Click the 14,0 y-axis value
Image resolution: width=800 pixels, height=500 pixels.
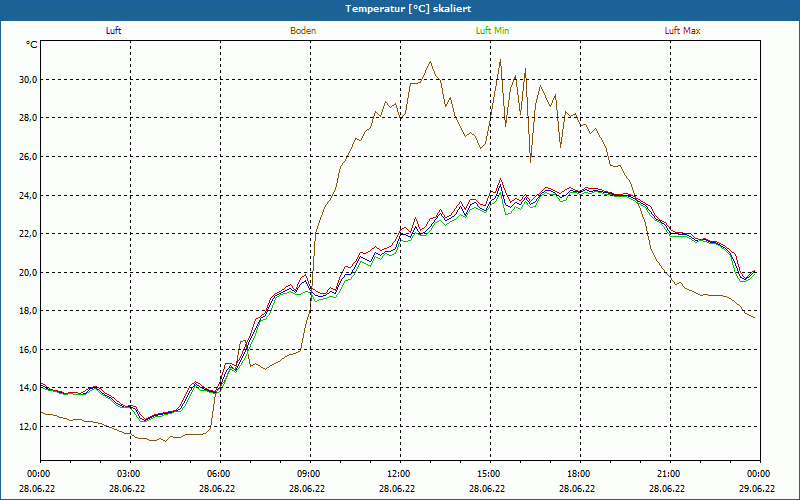pyautogui.click(x=29, y=388)
